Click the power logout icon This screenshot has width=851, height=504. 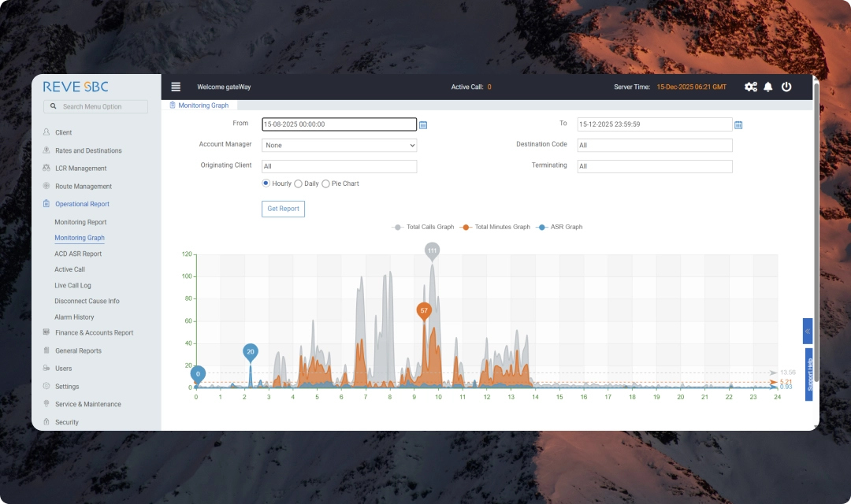tap(786, 87)
